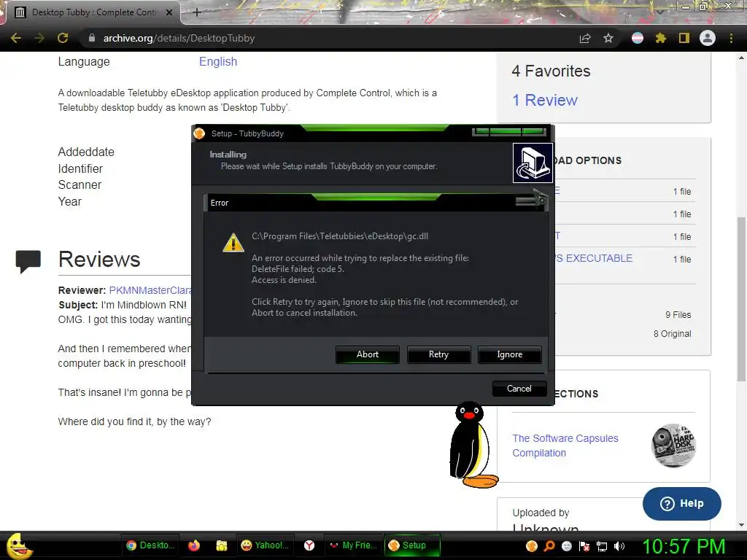Click the warning triangle icon in Error dialog
This screenshot has height=560, width=747.
(233, 242)
